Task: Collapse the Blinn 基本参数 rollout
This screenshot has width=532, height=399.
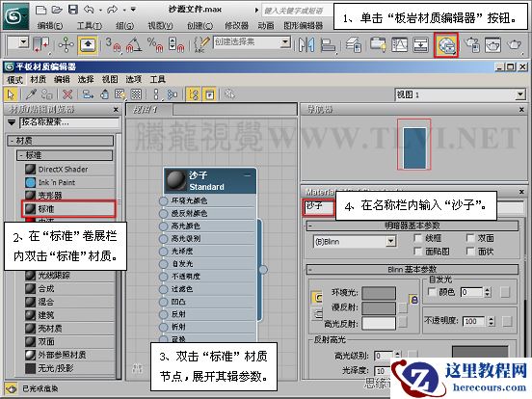Action: [412, 270]
